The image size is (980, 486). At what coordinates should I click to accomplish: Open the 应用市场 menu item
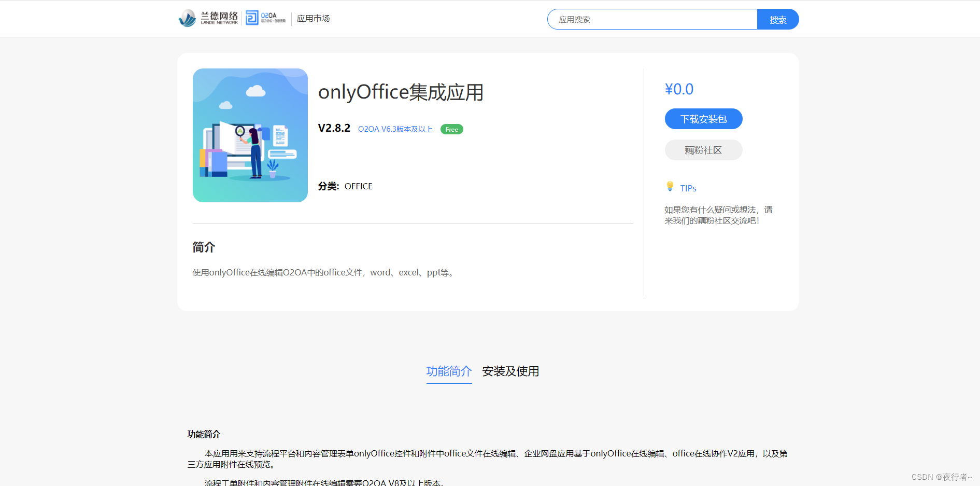(313, 18)
